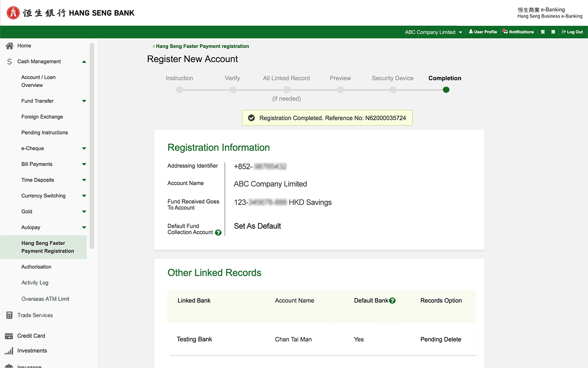Screen dimensions: 588x368
Task: Expand the Autopay submenu arrow
Action: tap(84, 227)
